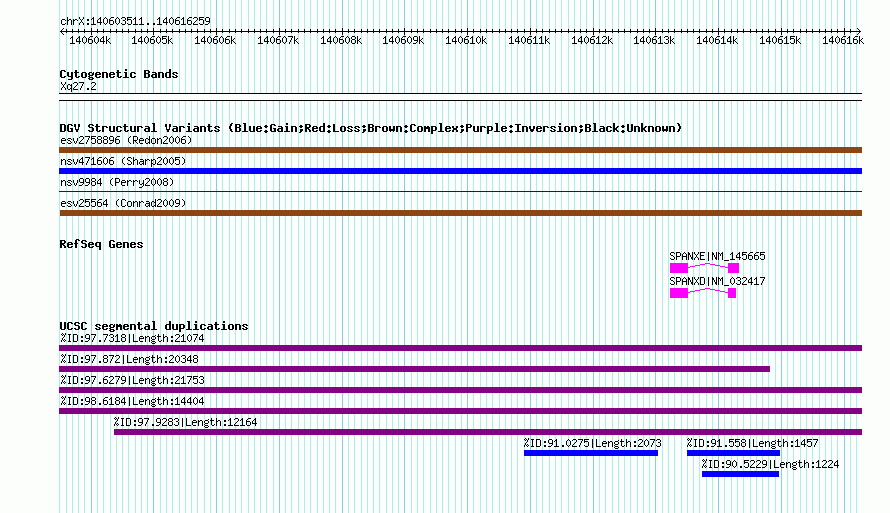Click the %ID:98.6184|Length:14404 duplication label

click(132, 401)
